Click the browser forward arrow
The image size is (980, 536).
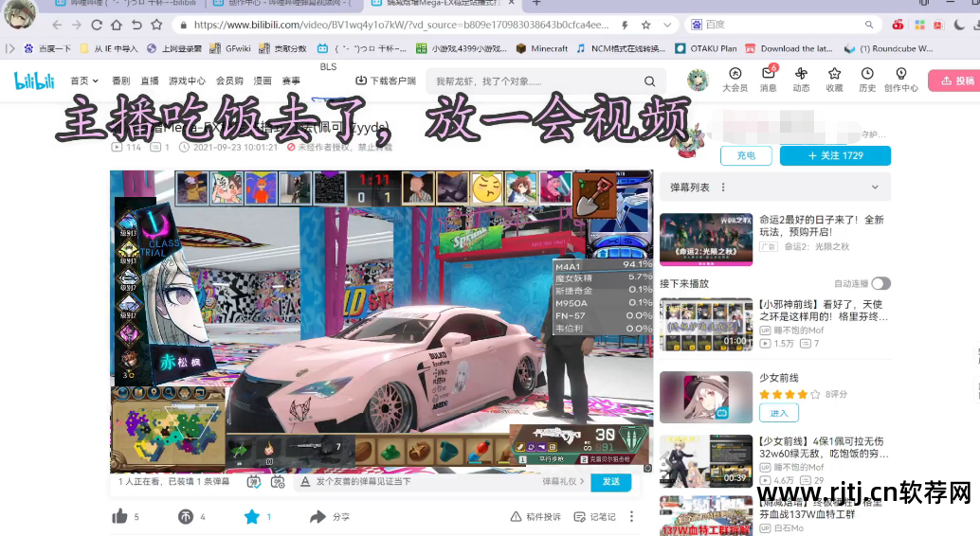77,25
